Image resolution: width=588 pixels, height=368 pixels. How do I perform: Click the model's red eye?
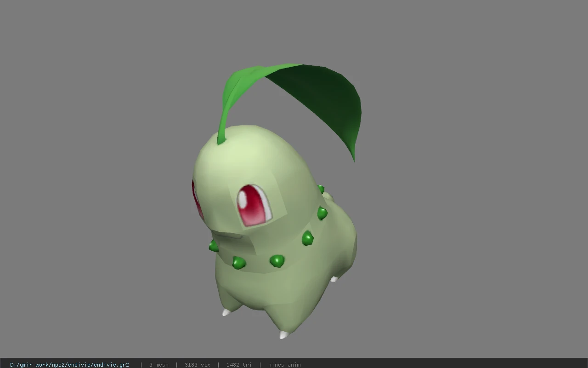tap(254, 205)
